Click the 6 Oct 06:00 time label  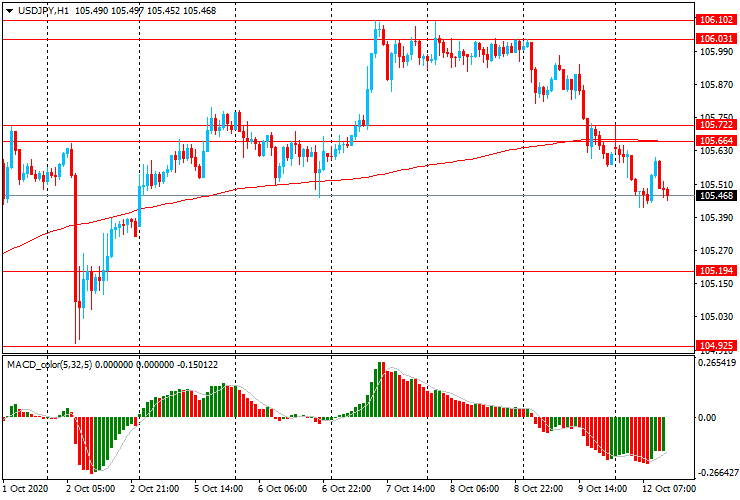[283, 489]
